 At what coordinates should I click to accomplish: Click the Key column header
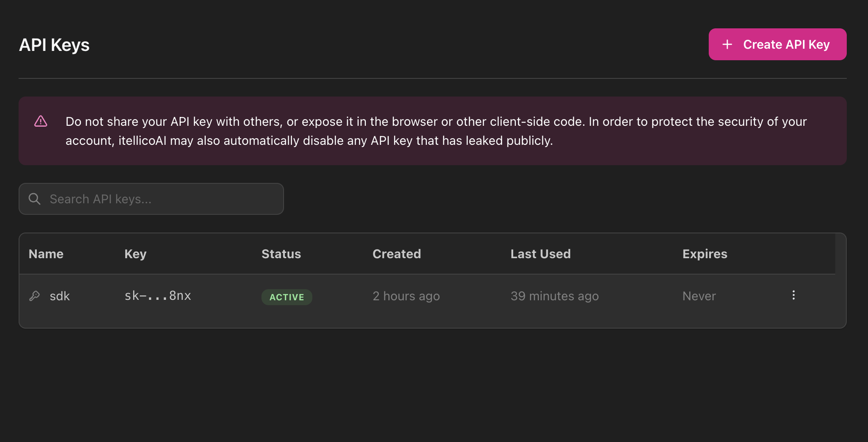coord(135,254)
